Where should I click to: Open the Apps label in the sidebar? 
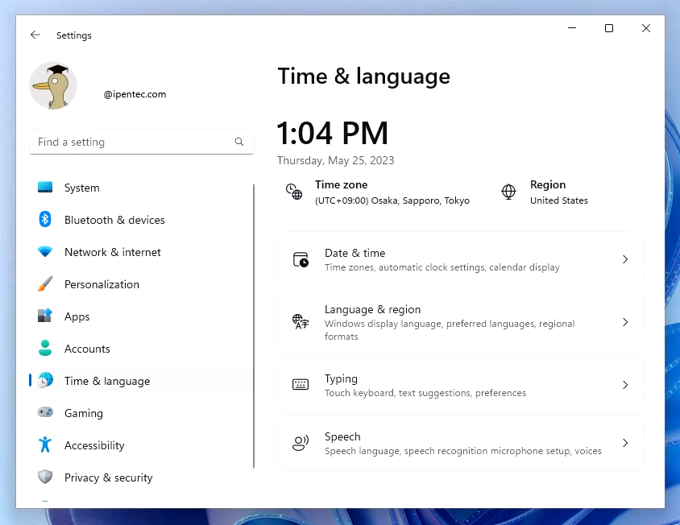[77, 316]
